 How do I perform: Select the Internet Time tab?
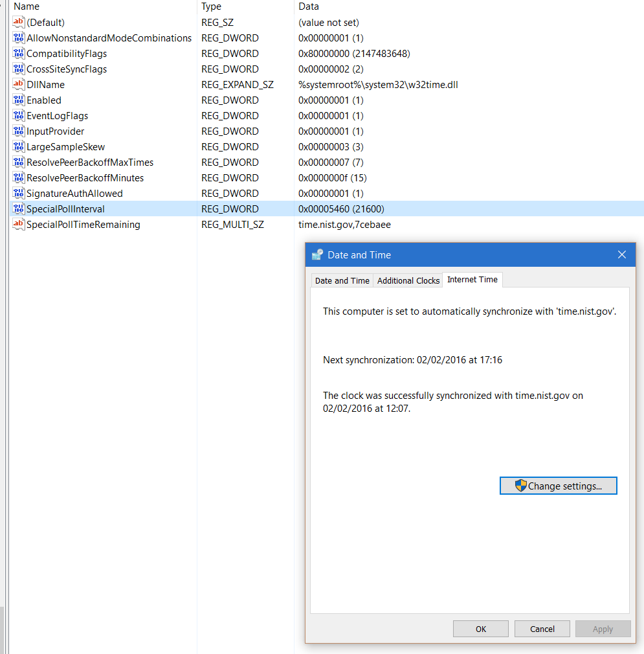click(x=472, y=279)
